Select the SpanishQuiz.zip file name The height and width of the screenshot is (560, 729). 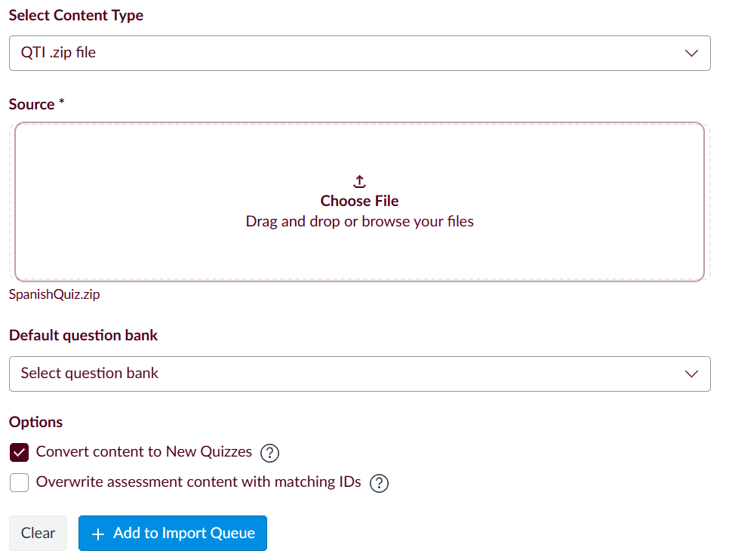54,295
